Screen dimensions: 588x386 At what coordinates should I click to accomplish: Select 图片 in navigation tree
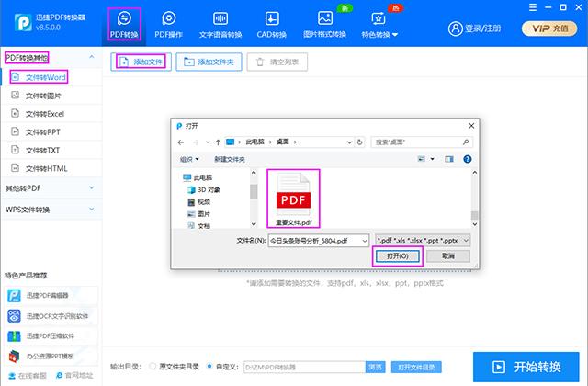(x=199, y=214)
